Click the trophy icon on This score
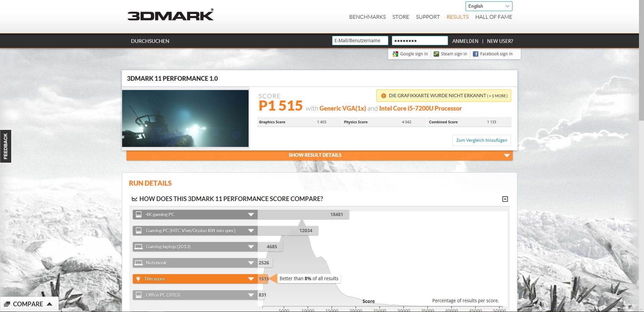Viewport: 644px width, 312px height. pyautogui.click(x=138, y=279)
